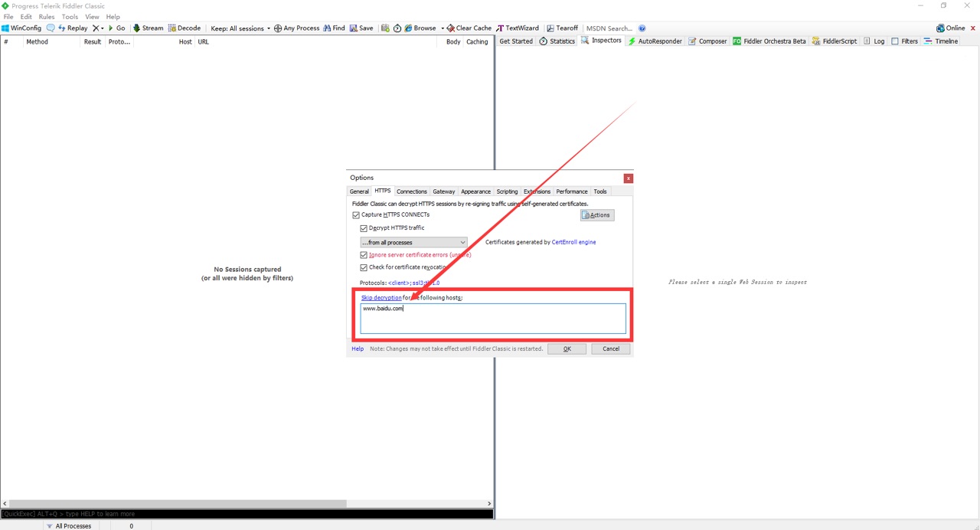This screenshot has width=980, height=530.
Task: Click the Remove X toolbar icon
Action: tap(96, 28)
